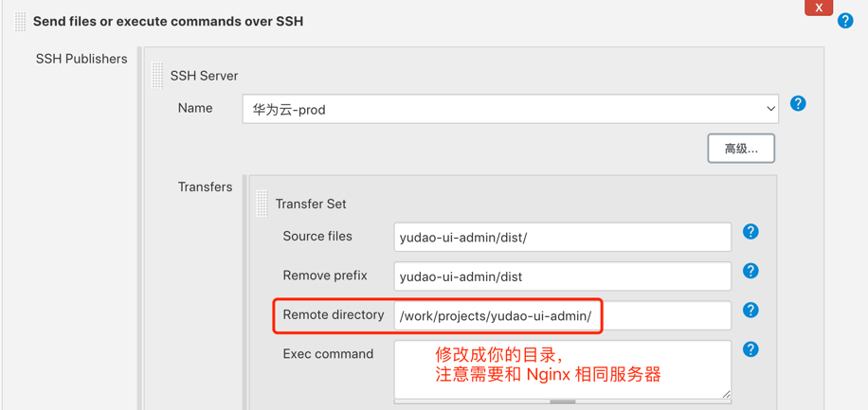The image size is (868, 410).
Task: Click help icon for Send files over SSH
Action: 845,21
